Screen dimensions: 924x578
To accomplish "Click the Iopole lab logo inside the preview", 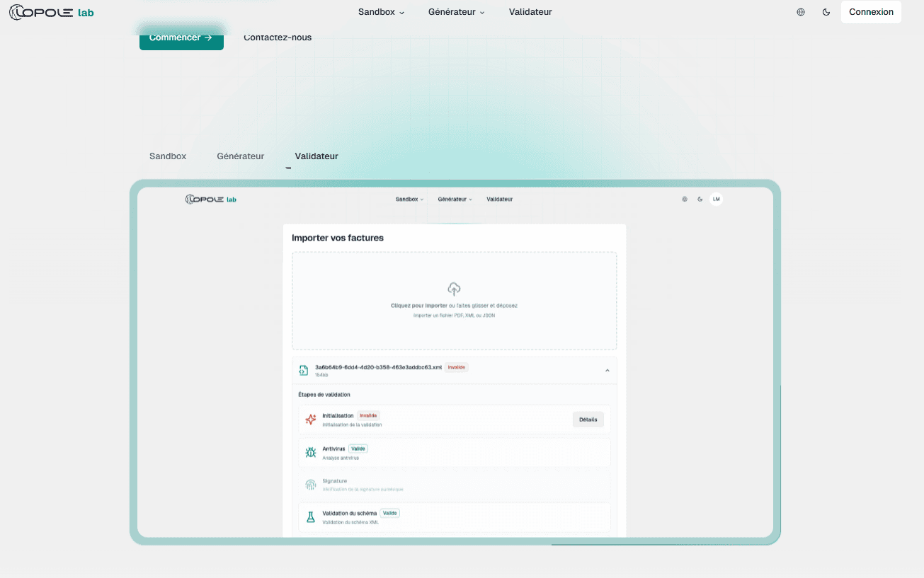I will (211, 200).
